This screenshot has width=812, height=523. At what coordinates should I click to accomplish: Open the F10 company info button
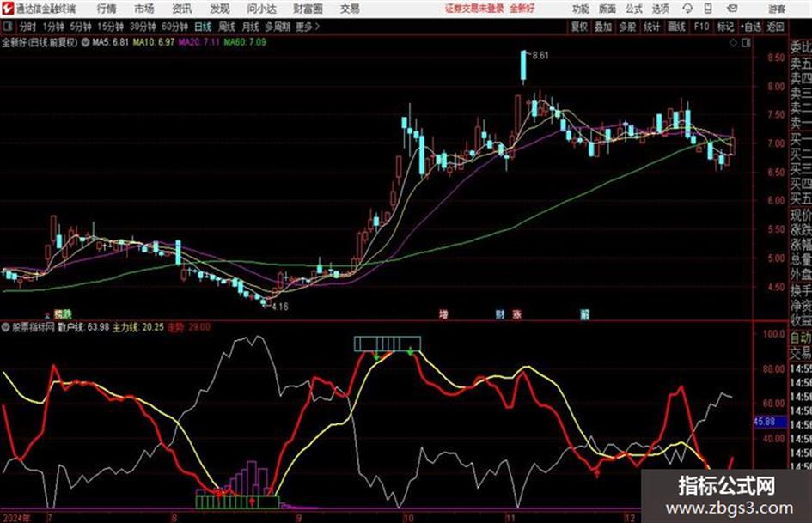(701, 27)
